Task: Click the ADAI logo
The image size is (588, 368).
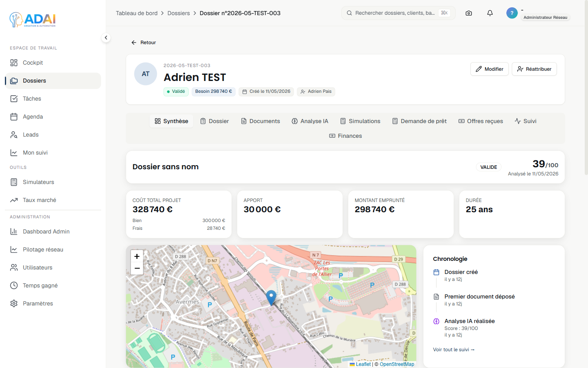Action: pyautogui.click(x=33, y=20)
